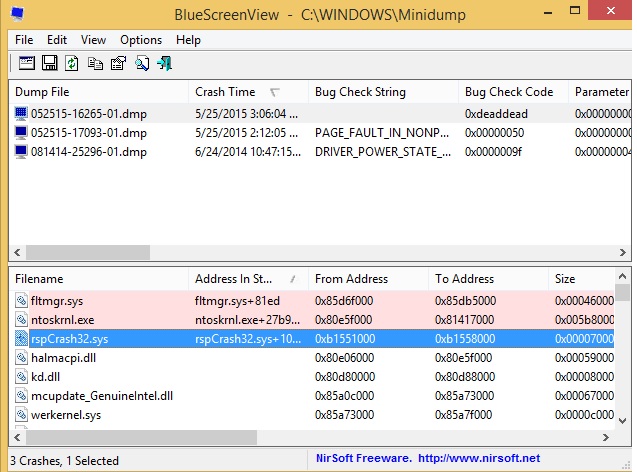Click the 0x85a7f000 to address cell
The height and width of the screenshot is (472, 637).
(x=463, y=415)
